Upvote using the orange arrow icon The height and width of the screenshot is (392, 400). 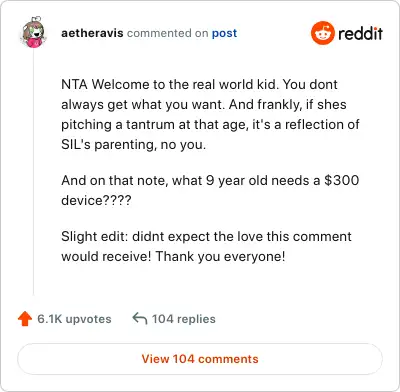[x=25, y=319]
